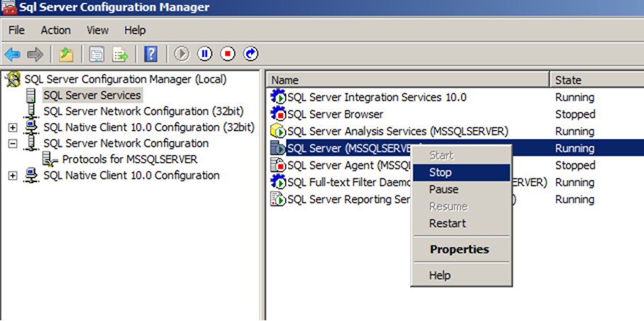Image resolution: width=644 pixels, height=321 pixels.
Task: Click Stopped state of SQL Server Browser
Action: tap(575, 114)
